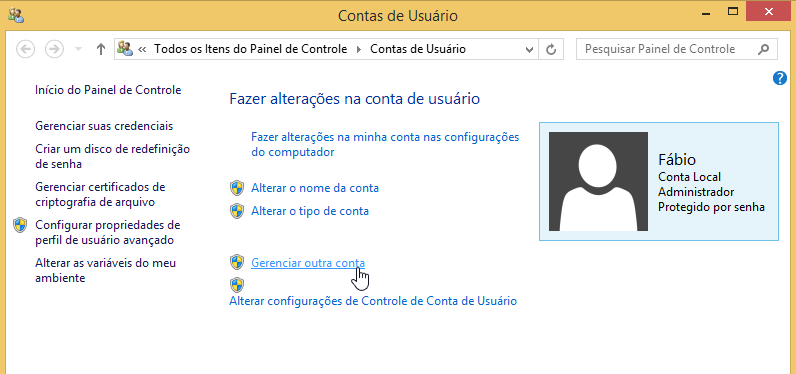Screen dimensions: 796x374
Task: Click shield icon beside Configurar propriedades
Action: pos(20,225)
